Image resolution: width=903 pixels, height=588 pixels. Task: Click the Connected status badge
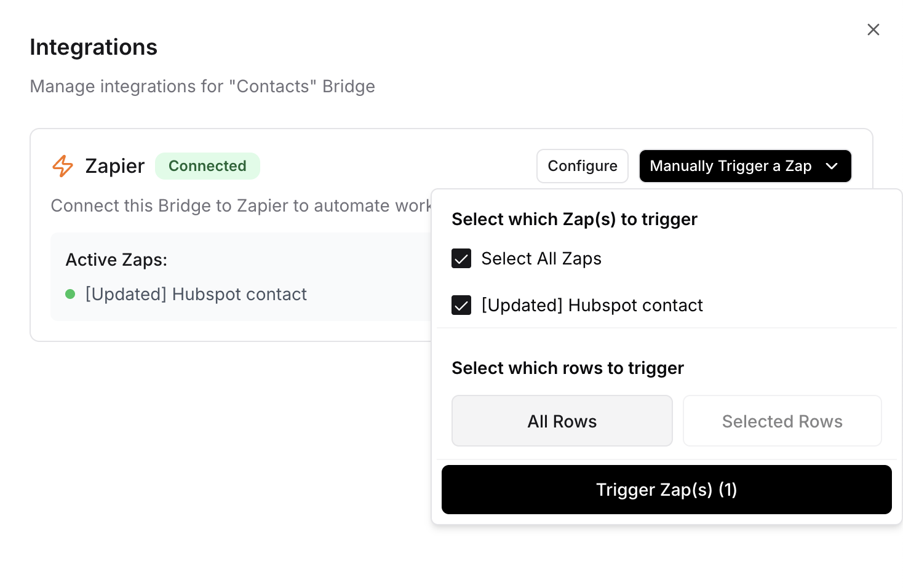coord(207,166)
